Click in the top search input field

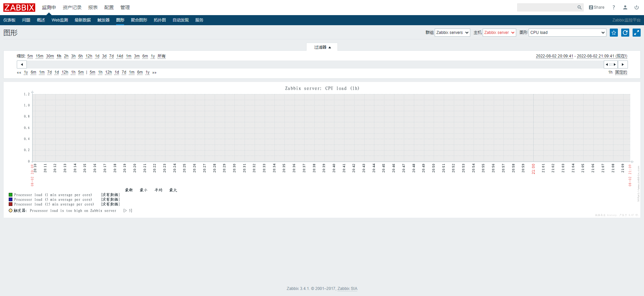pyautogui.click(x=547, y=7)
